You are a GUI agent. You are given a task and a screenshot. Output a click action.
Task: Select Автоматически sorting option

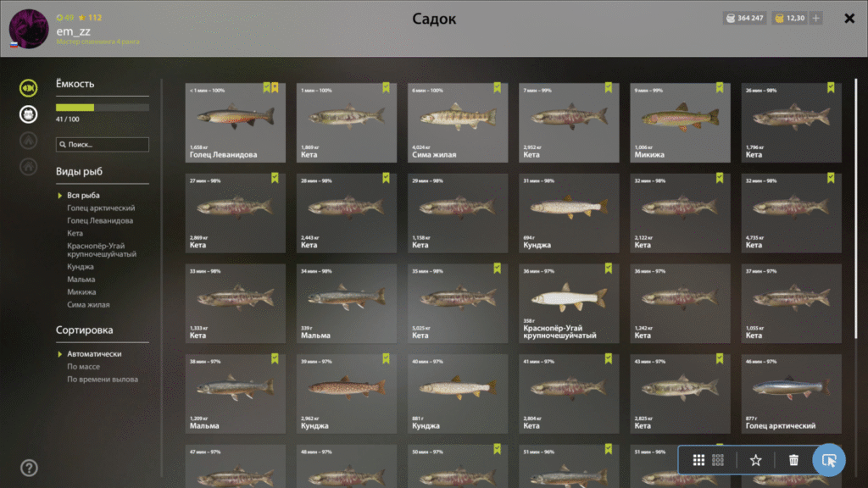[94, 354]
